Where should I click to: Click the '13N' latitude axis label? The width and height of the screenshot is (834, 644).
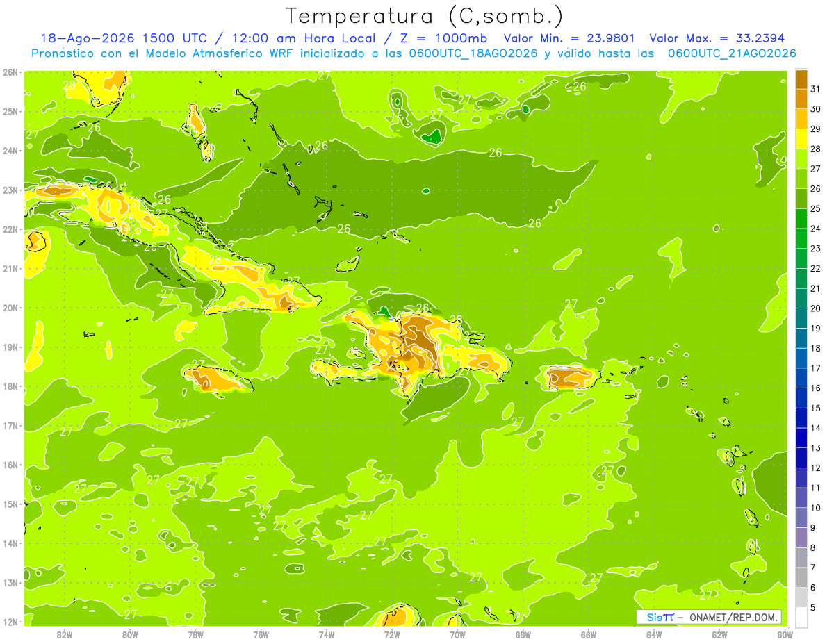[x=10, y=582]
